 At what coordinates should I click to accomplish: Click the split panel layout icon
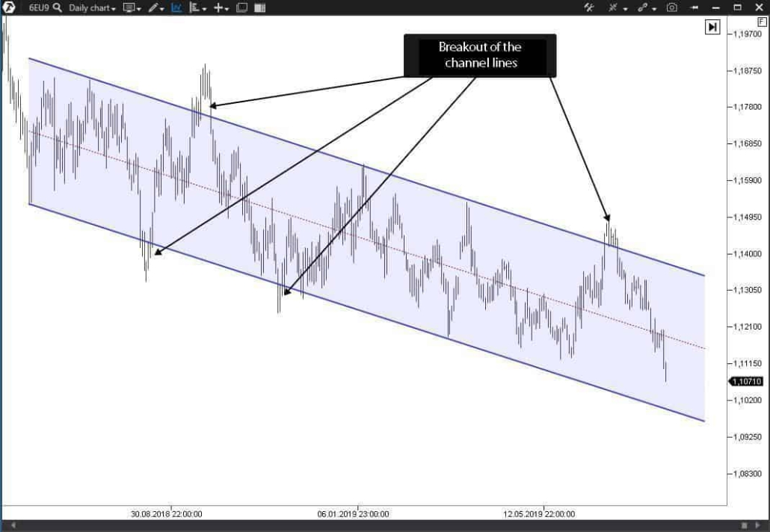pyautogui.click(x=259, y=7)
